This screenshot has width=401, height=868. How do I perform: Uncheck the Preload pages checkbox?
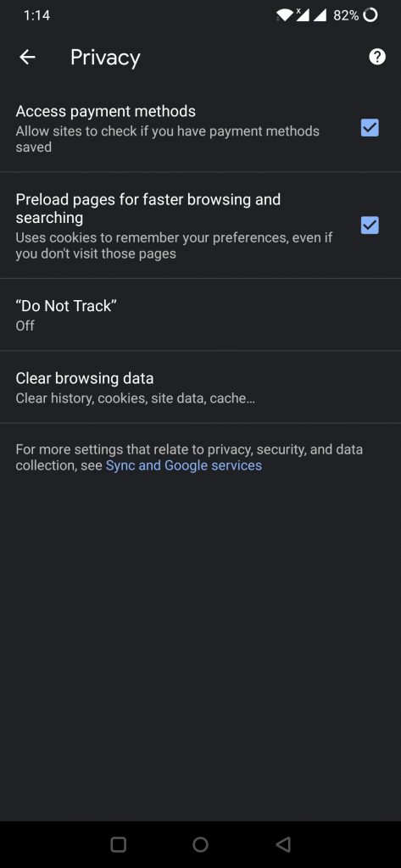pos(370,225)
